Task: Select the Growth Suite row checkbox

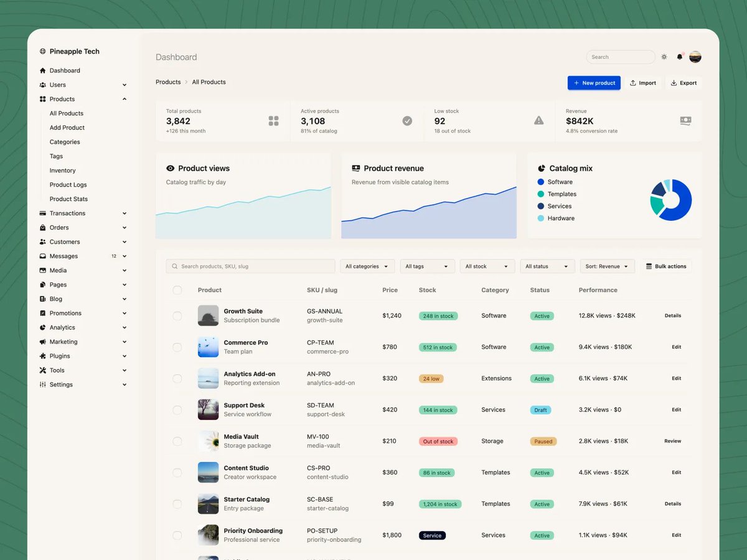Action: (177, 316)
